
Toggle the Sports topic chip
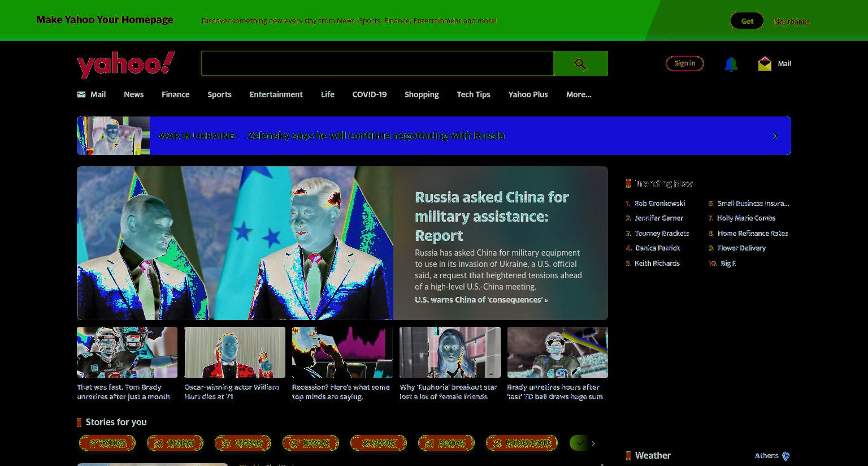click(x=379, y=443)
